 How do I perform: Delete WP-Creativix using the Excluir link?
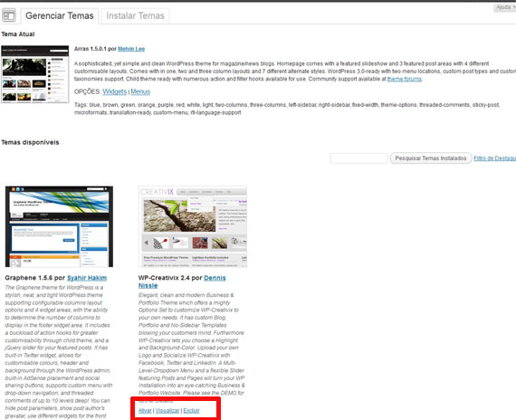192,410
